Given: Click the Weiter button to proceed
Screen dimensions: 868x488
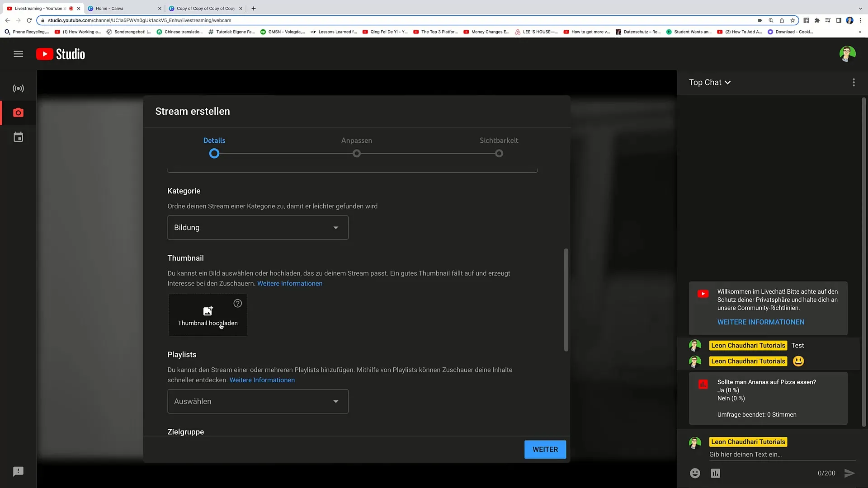Looking at the screenshot, I should click(x=545, y=449).
